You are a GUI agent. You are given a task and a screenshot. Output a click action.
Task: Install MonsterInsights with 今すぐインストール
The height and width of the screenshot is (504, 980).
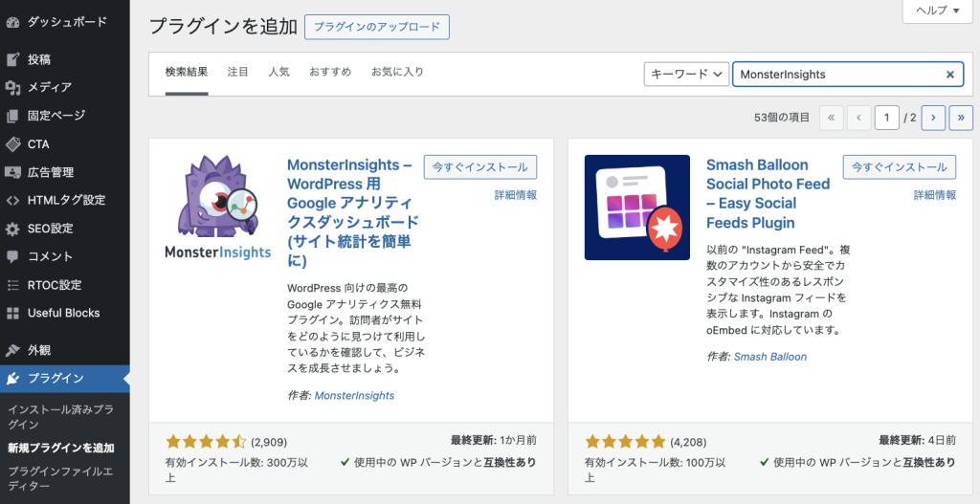coord(480,166)
